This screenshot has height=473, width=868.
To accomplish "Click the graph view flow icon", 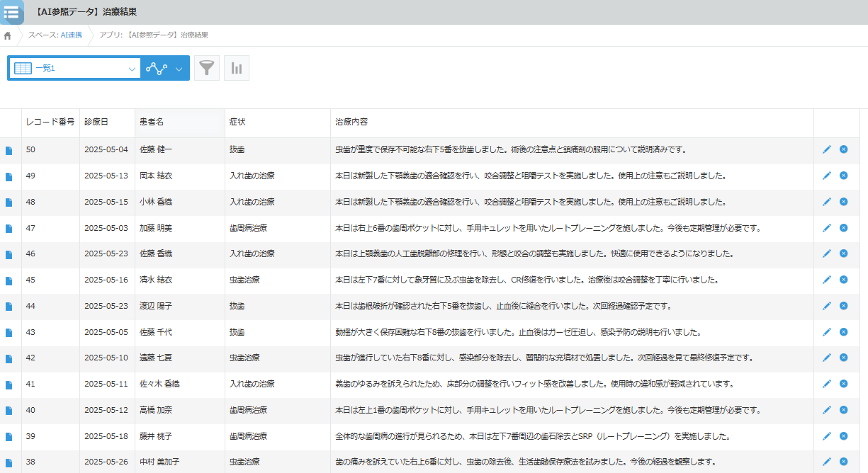I will click(x=156, y=69).
